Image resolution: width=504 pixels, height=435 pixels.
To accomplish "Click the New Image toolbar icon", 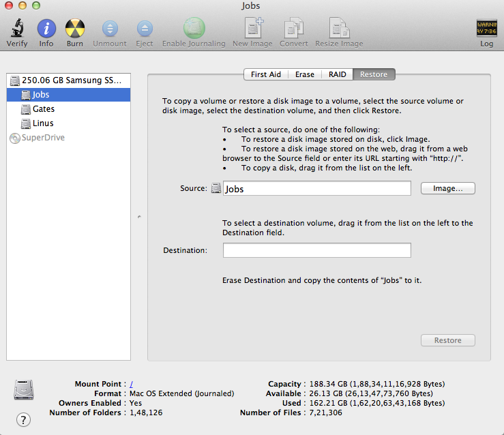I will pyautogui.click(x=252, y=28).
